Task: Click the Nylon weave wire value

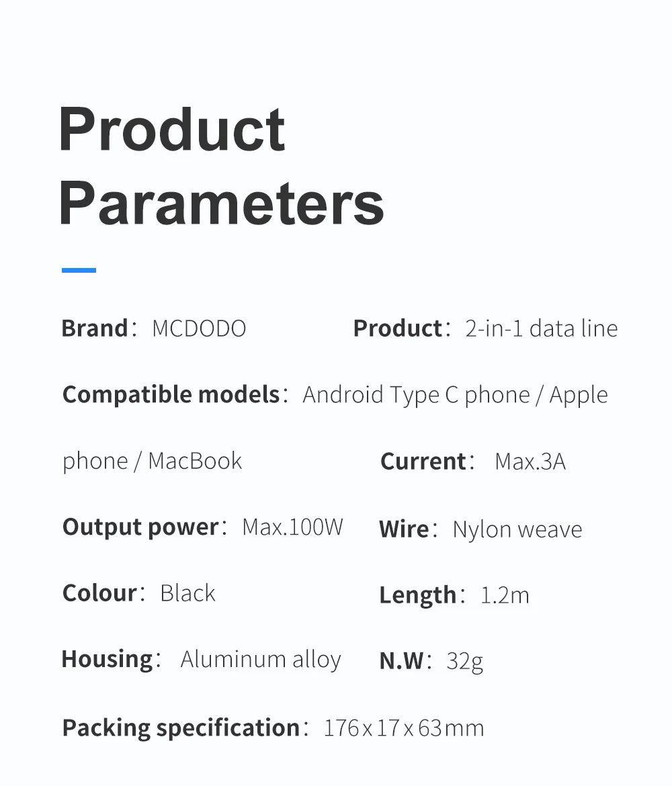Action: (517, 530)
